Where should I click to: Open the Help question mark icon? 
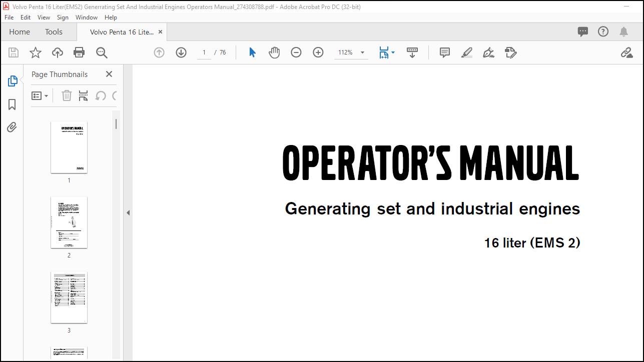[603, 31]
